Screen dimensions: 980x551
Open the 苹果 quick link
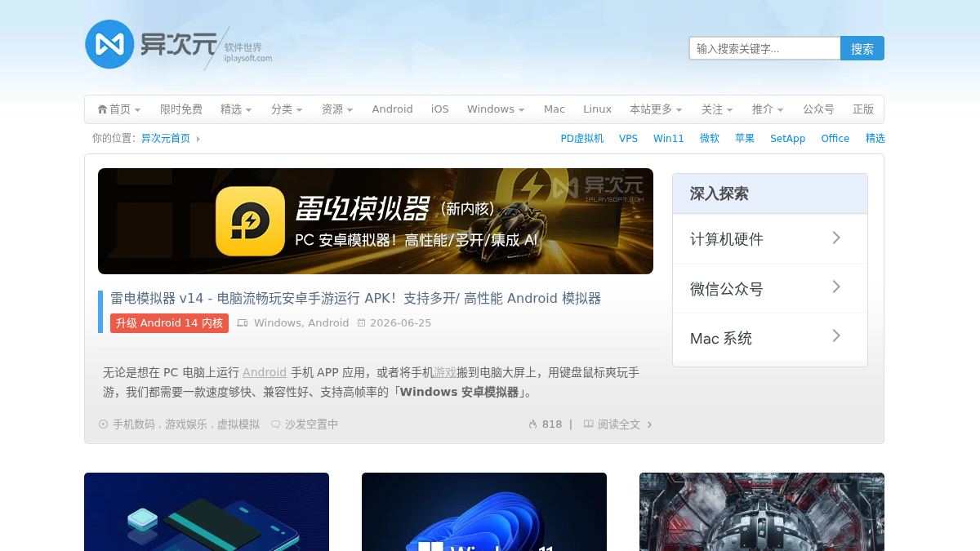(x=745, y=139)
